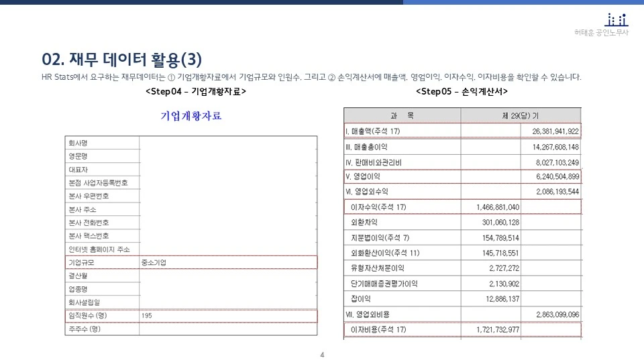Select the '결산월' row label
644x362 pixels.
[x=78, y=276]
